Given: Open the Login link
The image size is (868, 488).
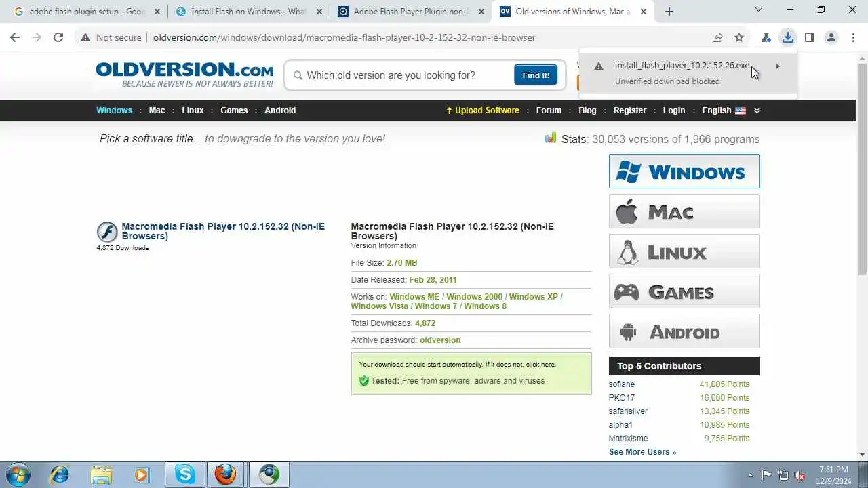Looking at the screenshot, I should pos(674,110).
